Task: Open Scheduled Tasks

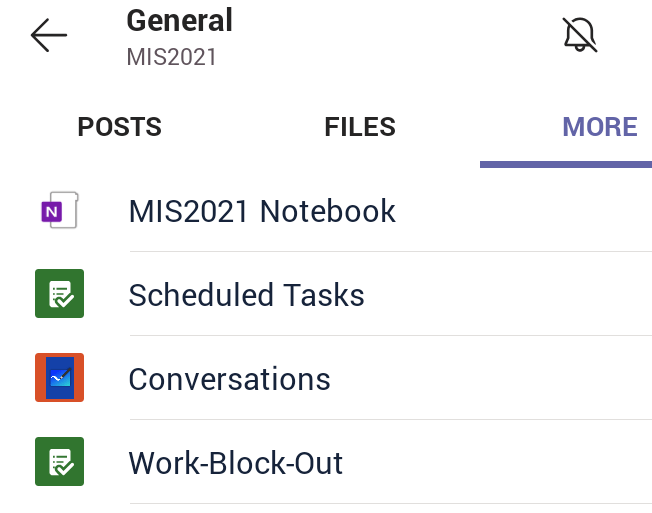Action: [246, 295]
